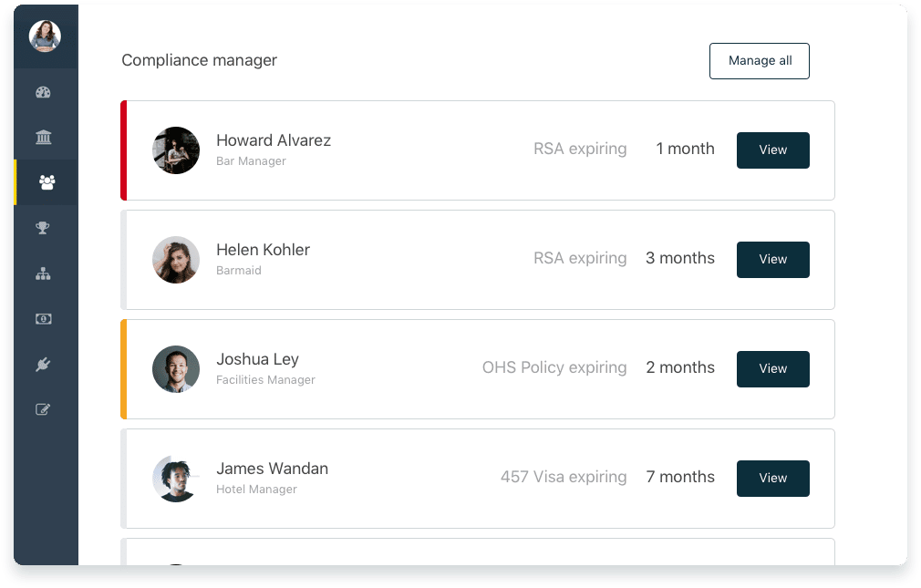Click the Manage all button
The height and width of the screenshot is (588, 921).
coord(759,61)
